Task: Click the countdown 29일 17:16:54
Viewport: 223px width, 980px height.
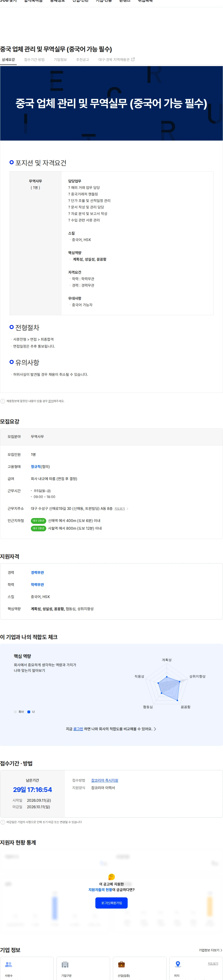Action: [x=32, y=790]
